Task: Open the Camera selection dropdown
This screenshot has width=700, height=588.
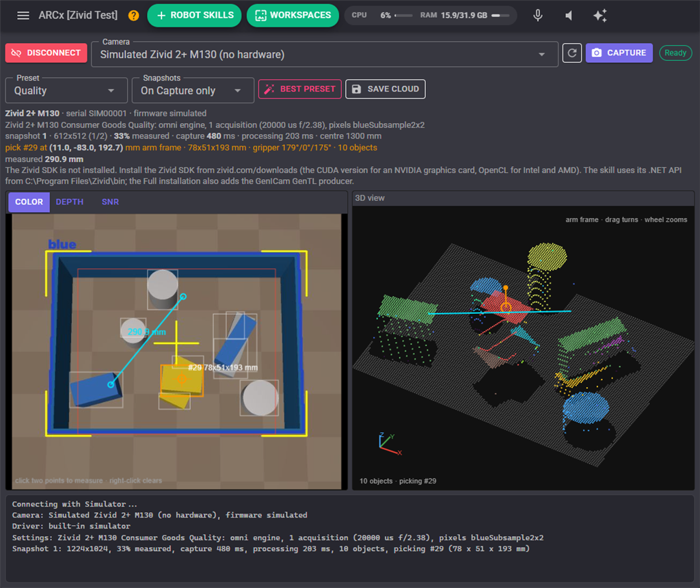Action: (x=325, y=55)
